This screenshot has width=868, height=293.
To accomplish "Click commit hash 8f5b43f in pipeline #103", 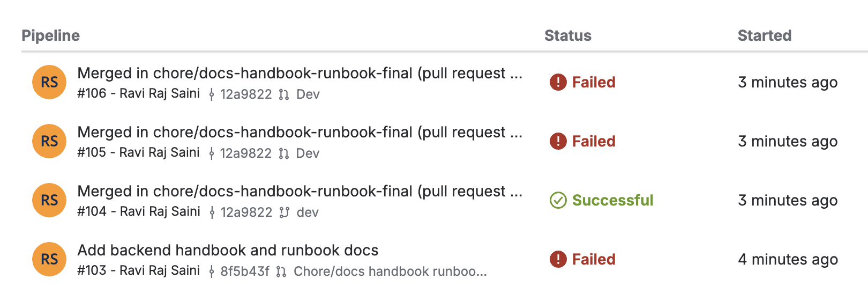I will [245, 272].
